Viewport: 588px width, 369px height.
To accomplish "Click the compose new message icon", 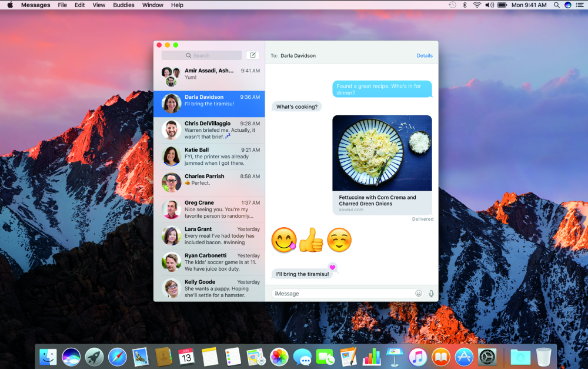I will point(253,55).
